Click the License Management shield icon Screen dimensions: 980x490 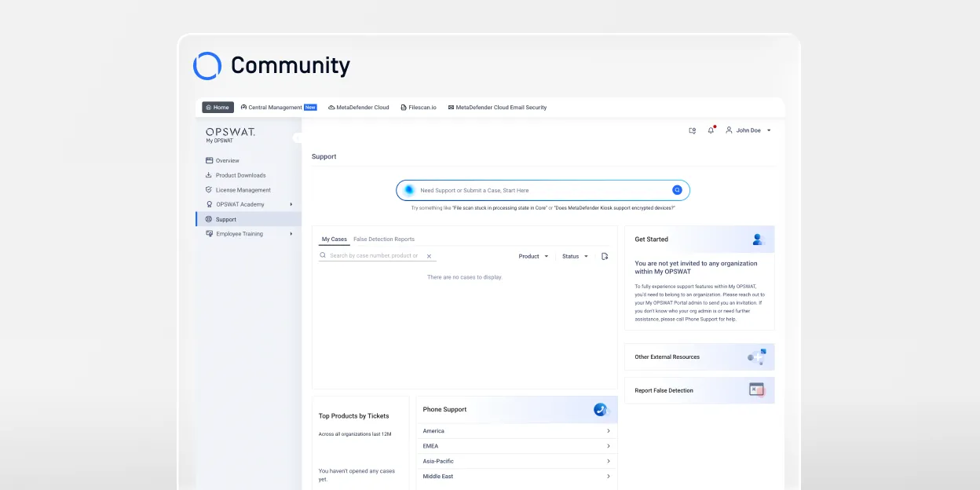pos(209,190)
